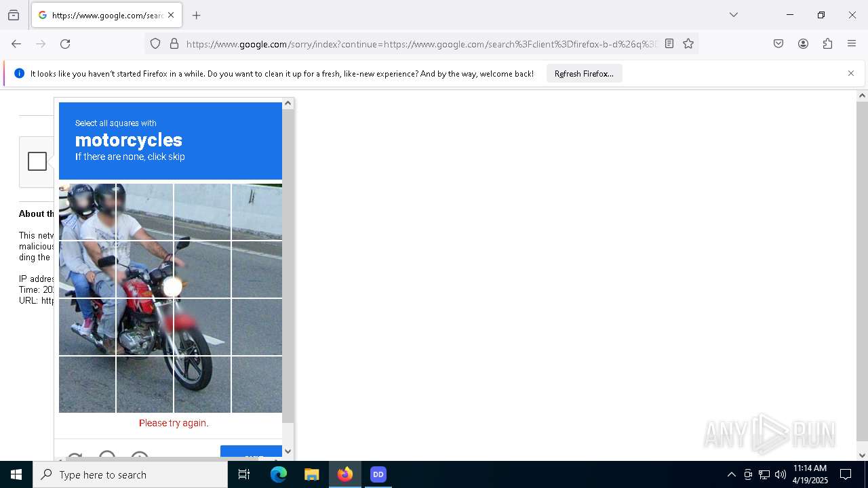Switch to Firefox taskbar icon
868x488 pixels.
[345, 474]
